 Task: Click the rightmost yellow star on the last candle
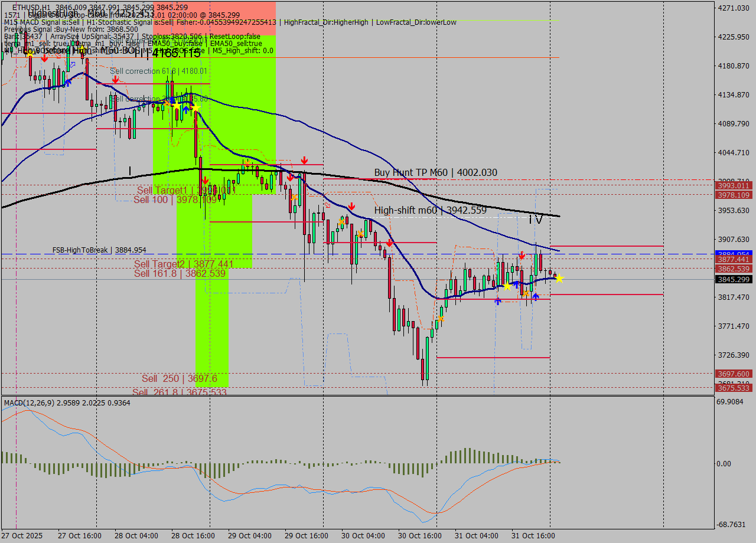[559, 279]
